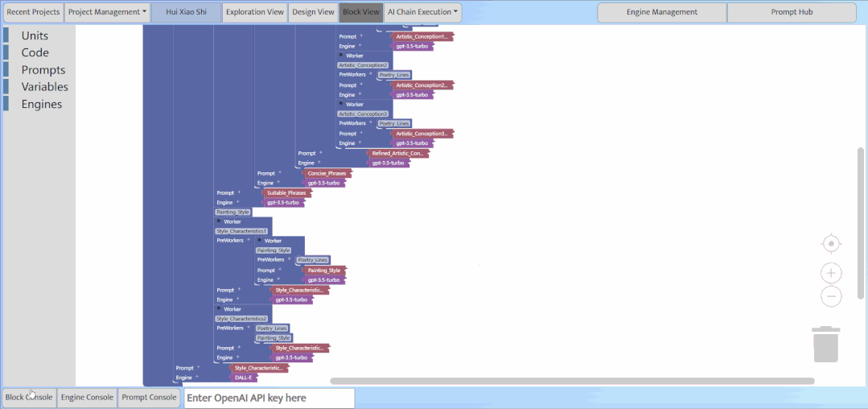Switch to Exploration View

(x=255, y=11)
